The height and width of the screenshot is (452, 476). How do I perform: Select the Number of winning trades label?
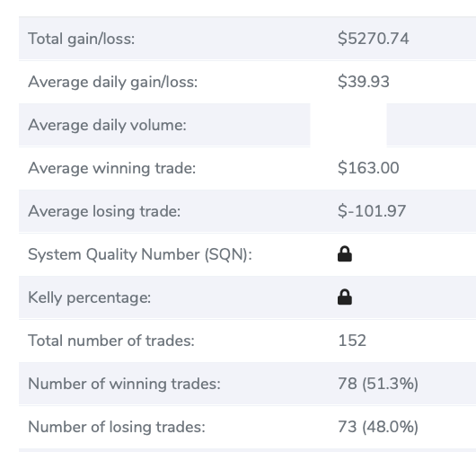[124, 384]
